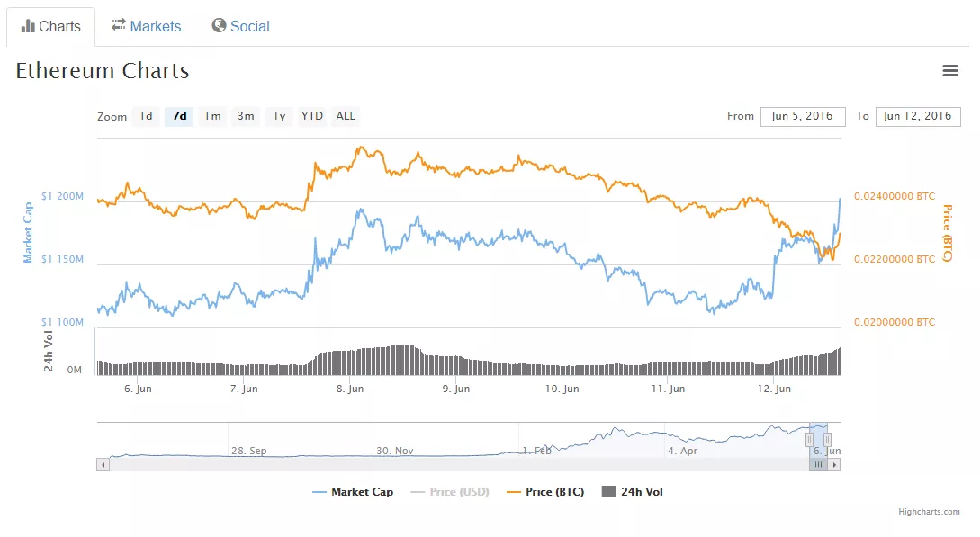Open the chart context menu hamburger icon
The height and width of the screenshot is (537, 980).
[x=949, y=71]
